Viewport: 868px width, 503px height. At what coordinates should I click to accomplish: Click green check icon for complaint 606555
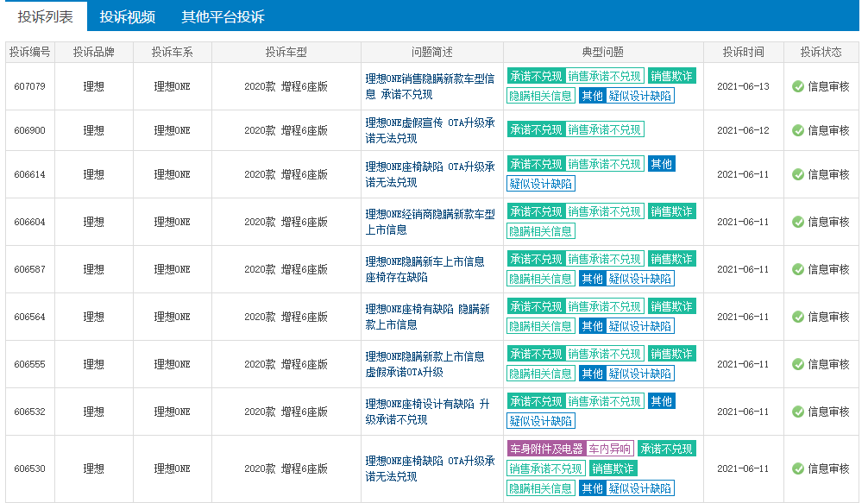798,364
